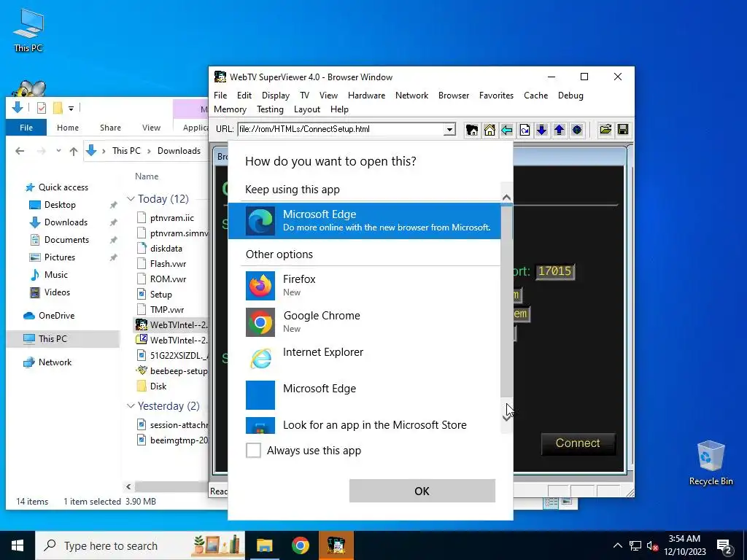
Task: Click the network tray icon
Action: (635, 546)
